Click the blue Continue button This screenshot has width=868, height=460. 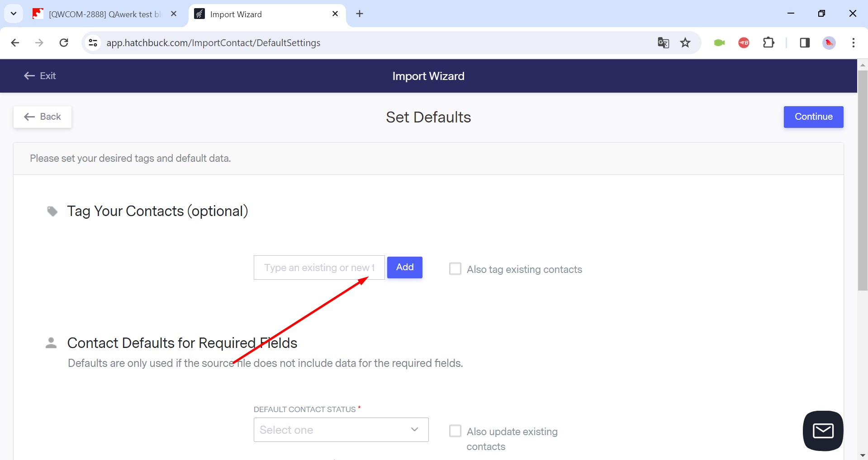813,117
